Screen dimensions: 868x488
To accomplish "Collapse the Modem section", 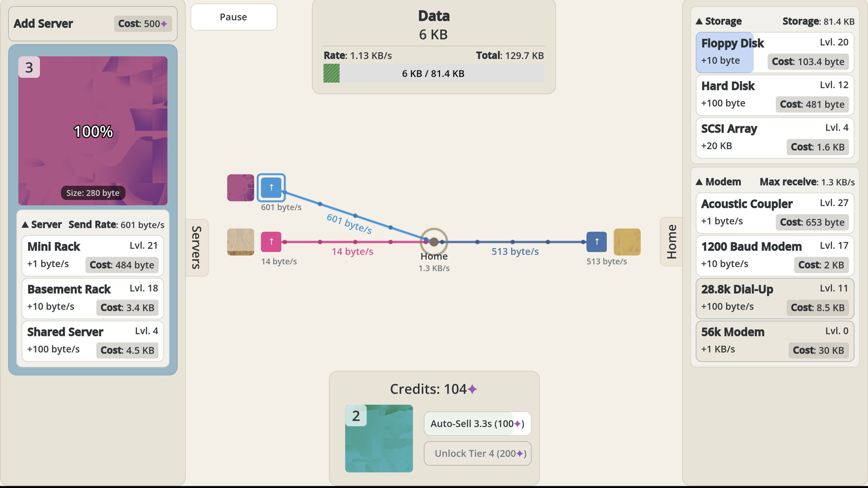I will coord(718,182).
